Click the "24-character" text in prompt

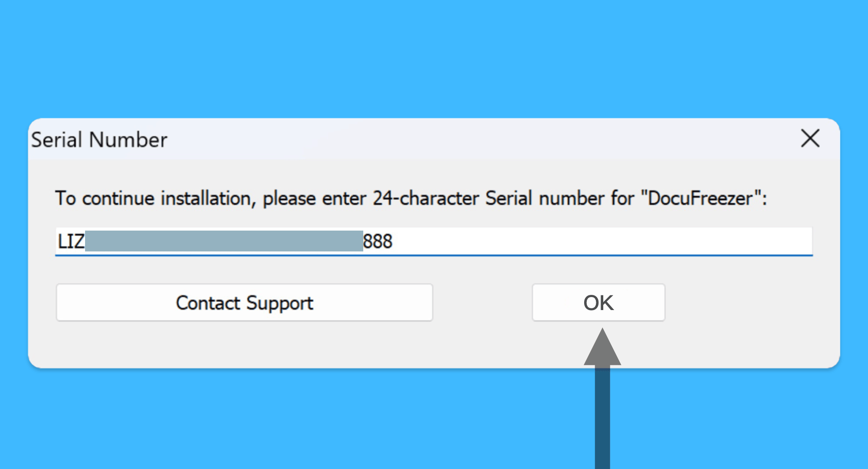(x=426, y=198)
